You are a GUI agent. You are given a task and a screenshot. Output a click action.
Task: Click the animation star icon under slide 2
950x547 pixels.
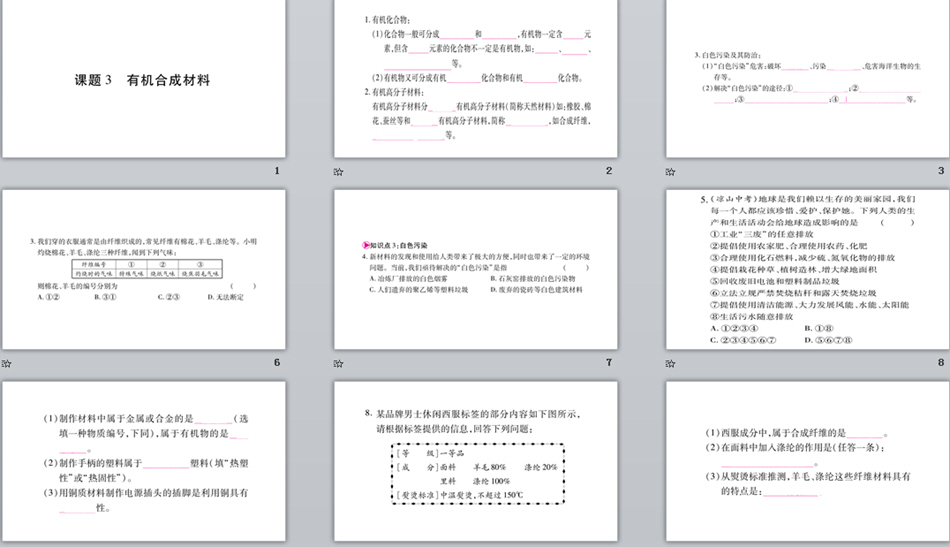(339, 172)
